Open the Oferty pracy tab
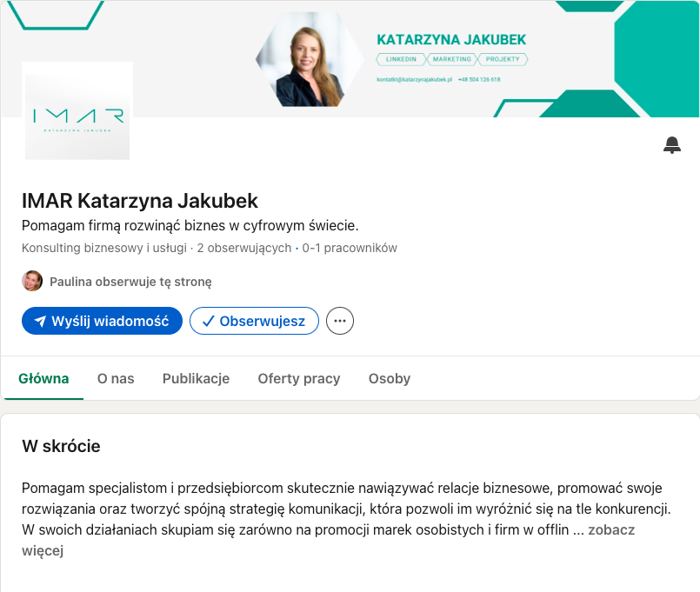 pyautogui.click(x=298, y=378)
